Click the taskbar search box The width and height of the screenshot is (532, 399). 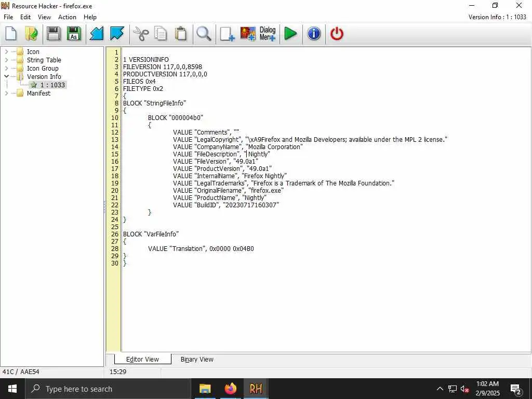point(108,389)
